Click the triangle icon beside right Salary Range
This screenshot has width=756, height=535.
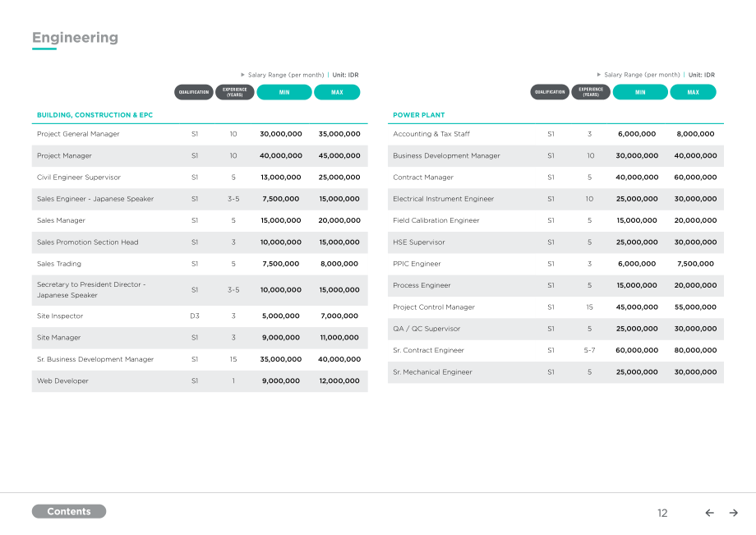599,75
